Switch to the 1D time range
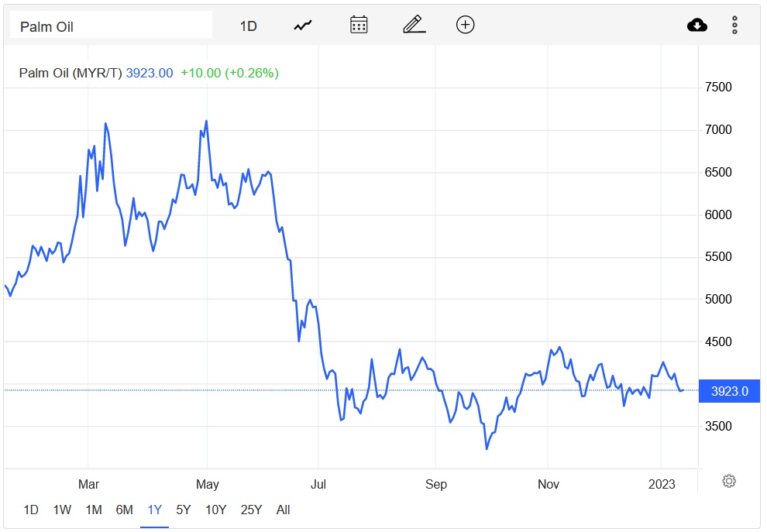Screen dimensions: 767x532 [x=31, y=510]
